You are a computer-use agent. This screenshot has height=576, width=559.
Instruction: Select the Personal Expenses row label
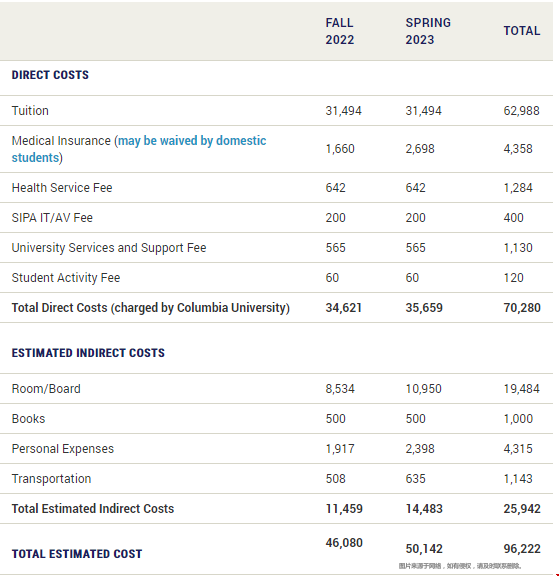(x=63, y=449)
